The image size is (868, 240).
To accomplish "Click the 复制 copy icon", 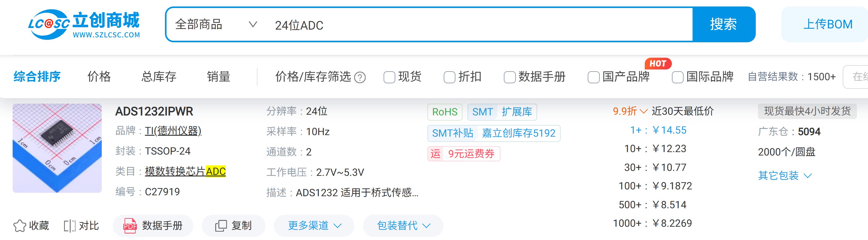I will pos(221,226).
